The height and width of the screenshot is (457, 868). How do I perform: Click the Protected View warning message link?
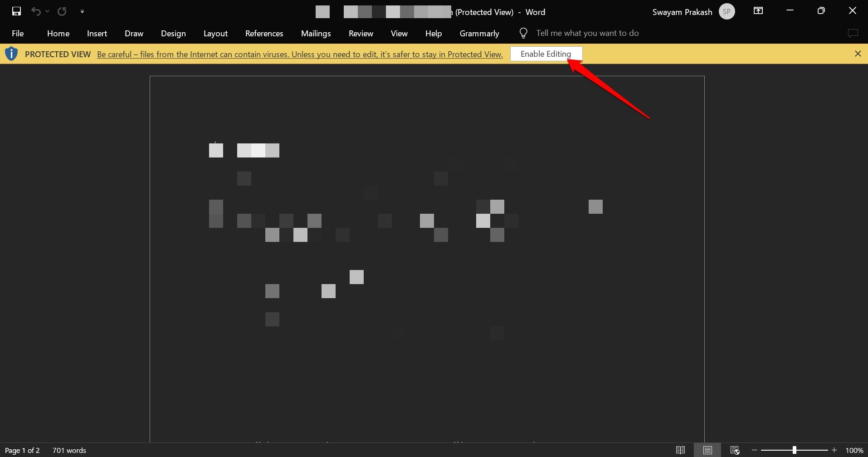coord(300,54)
